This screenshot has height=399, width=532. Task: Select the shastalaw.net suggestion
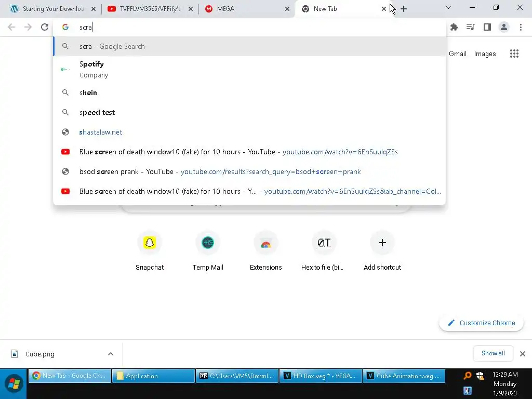coord(249,132)
